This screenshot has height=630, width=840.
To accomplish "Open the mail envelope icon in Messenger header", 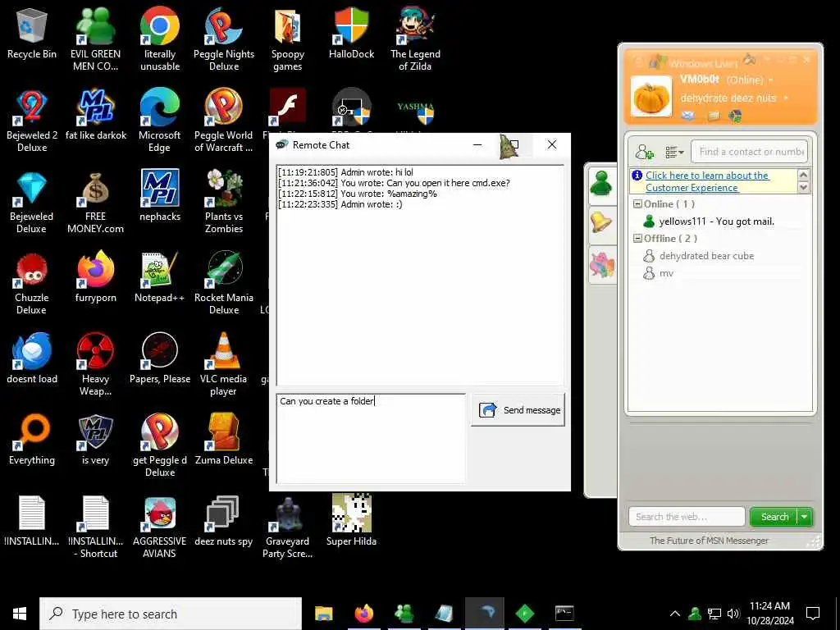I will pyautogui.click(x=688, y=115).
